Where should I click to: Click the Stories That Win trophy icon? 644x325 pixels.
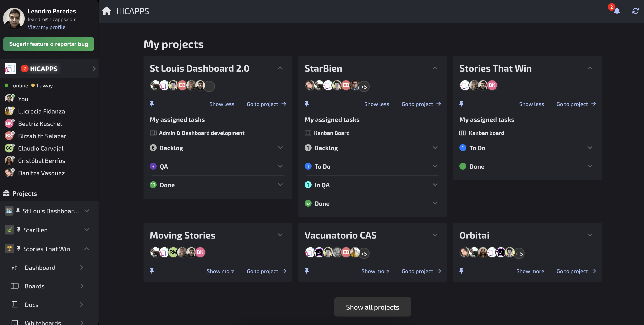tap(9, 249)
